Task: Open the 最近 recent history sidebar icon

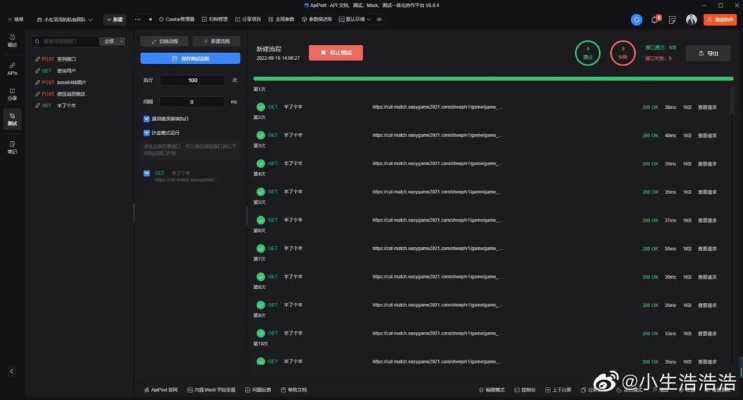Action: click(12, 40)
